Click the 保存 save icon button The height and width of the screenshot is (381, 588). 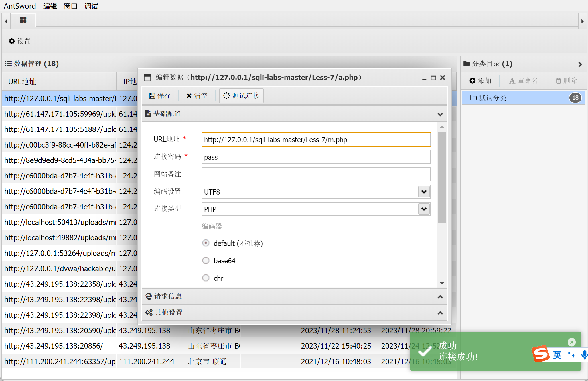pos(160,96)
